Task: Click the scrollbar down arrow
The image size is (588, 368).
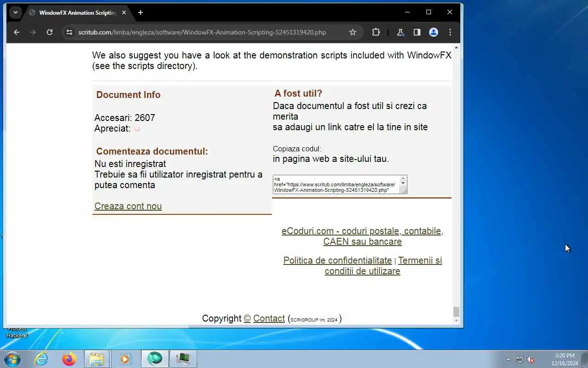Action: [x=456, y=321]
